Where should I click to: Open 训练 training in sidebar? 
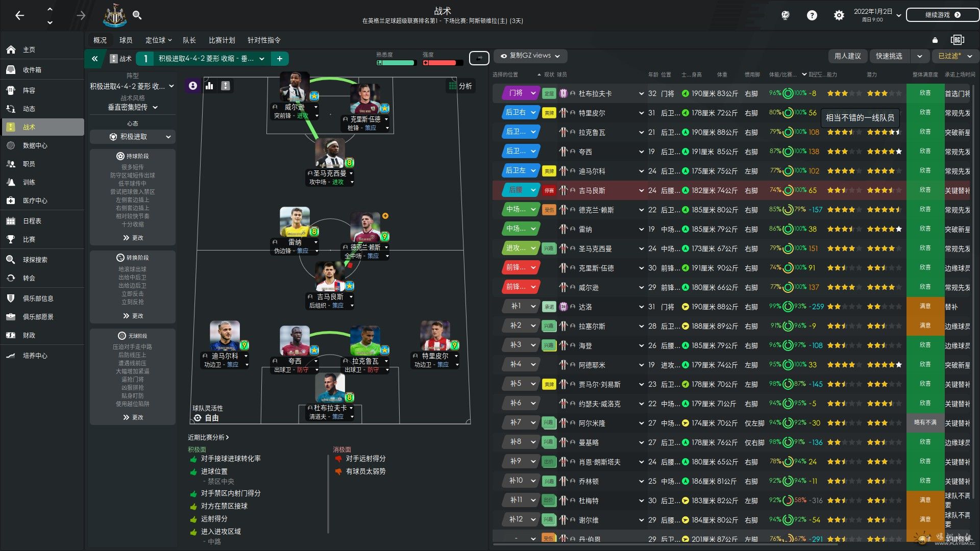(43, 182)
